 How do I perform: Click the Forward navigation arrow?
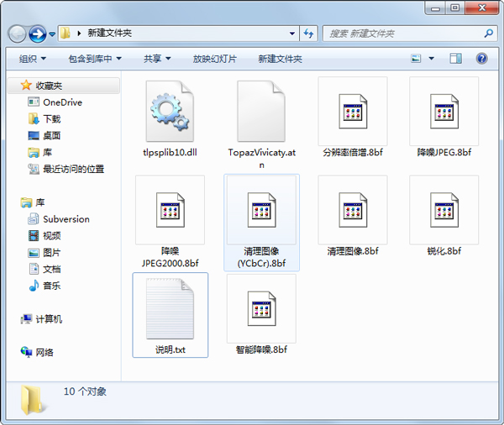pos(38,34)
